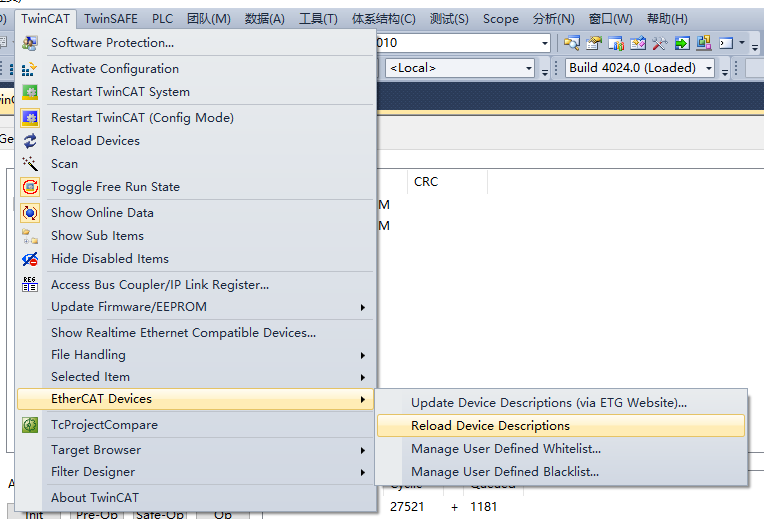Viewport: 764px width, 519px height.
Task: Click the Reload Devices arrows icon
Action: point(30,141)
